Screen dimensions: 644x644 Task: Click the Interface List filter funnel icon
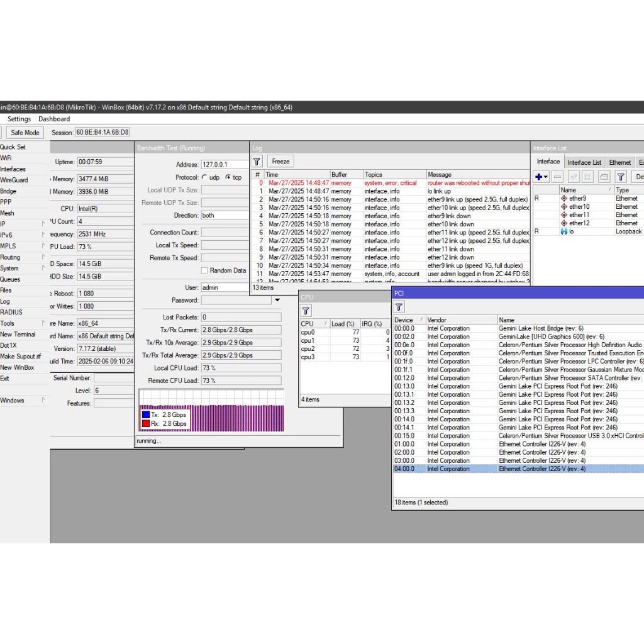pyautogui.click(x=621, y=178)
